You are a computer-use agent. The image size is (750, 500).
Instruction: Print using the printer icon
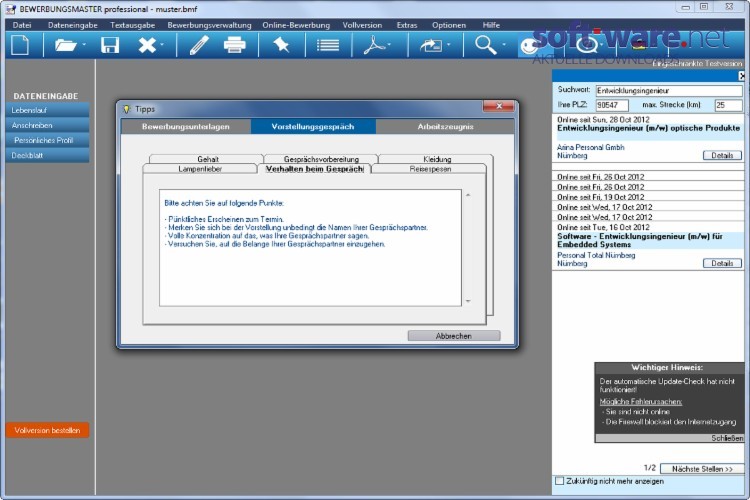pos(234,45)
